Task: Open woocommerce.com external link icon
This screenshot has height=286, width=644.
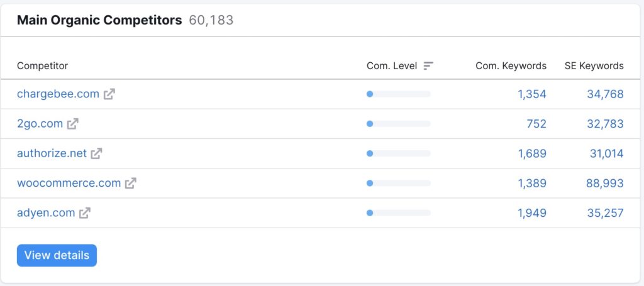Action: pyautogui.click(x=131, y=184)
